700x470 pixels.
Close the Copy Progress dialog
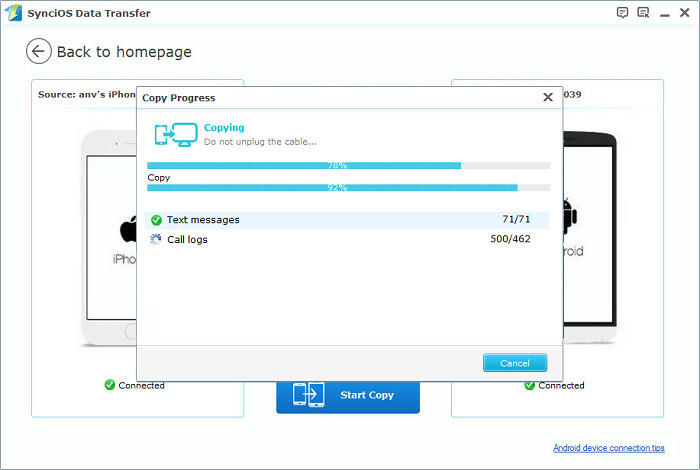tap(547, 98)
